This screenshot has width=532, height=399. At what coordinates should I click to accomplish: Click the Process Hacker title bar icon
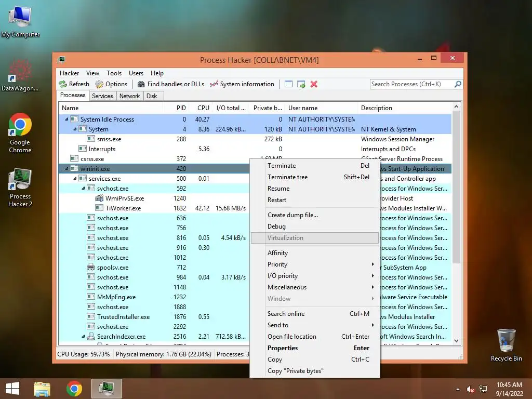pyautogui.click(x=61, y=60)
